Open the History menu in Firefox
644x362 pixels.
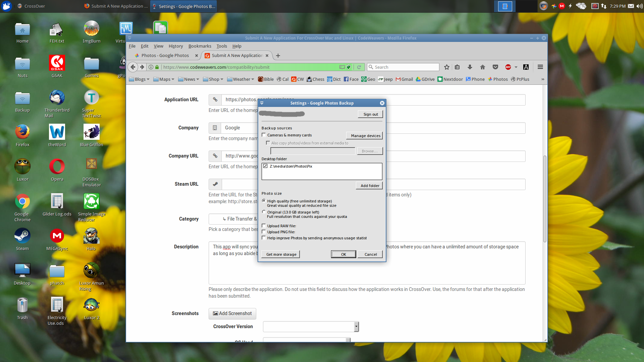176,46
